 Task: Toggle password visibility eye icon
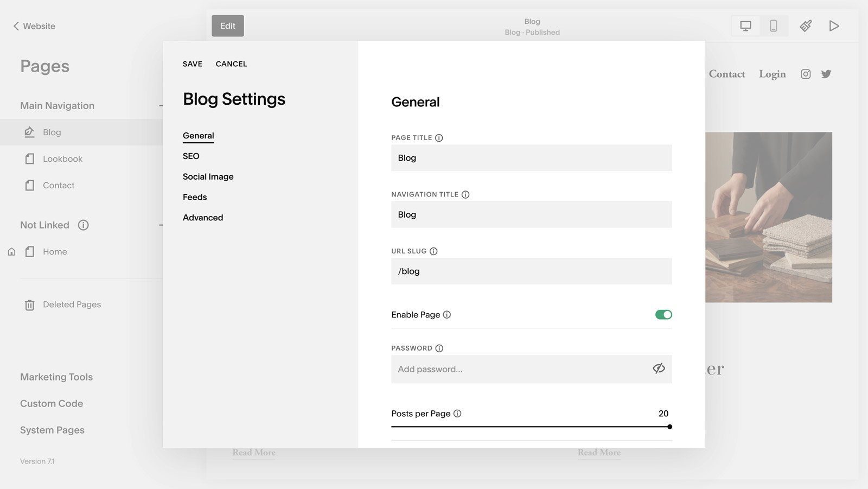click(x=659, y=369)
